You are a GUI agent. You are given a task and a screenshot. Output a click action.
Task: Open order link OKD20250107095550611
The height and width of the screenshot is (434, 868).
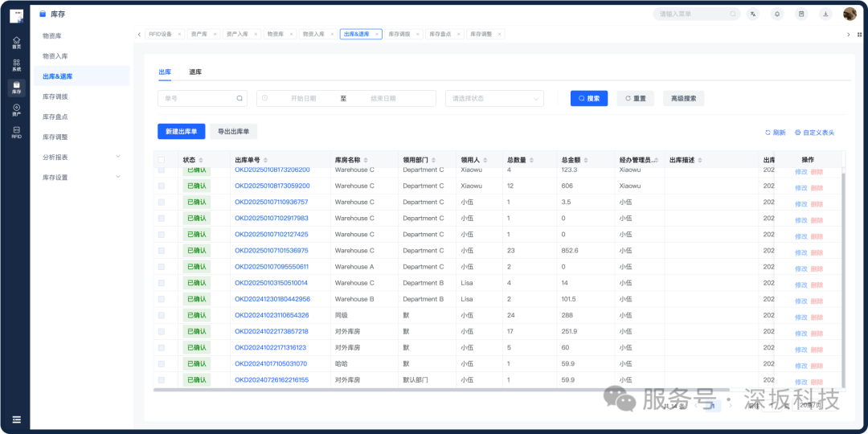[272, 267]
